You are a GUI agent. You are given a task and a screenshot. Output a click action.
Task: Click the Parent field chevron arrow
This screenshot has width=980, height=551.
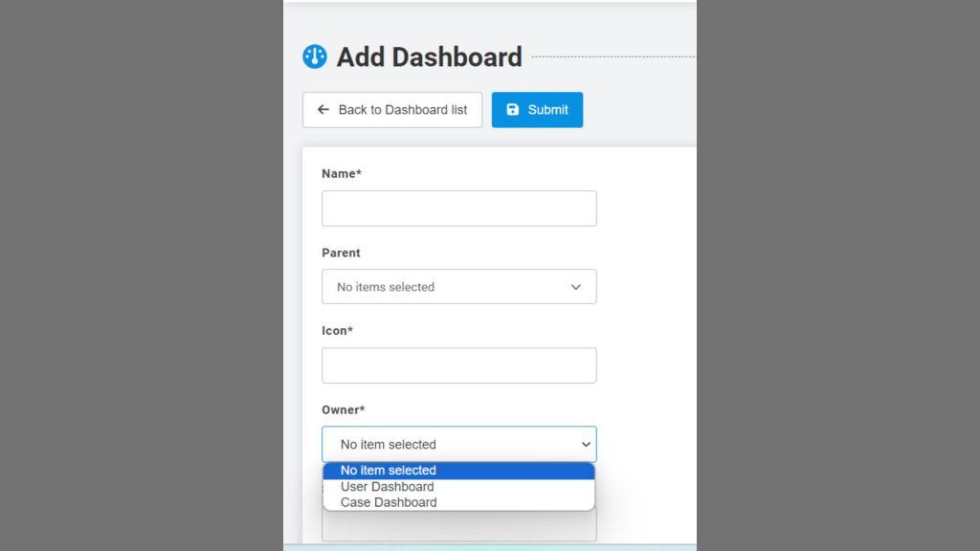pyautogui.click(x=575, y=287)
